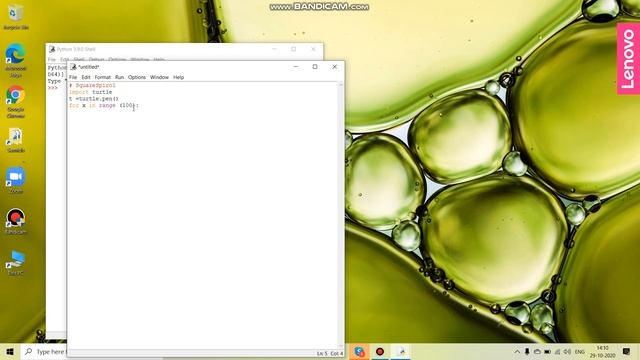Switch to Python IDLE taskbar icon
Viewport: 640px width, 360px height.
pyautogui.click(x=401, y=351)
